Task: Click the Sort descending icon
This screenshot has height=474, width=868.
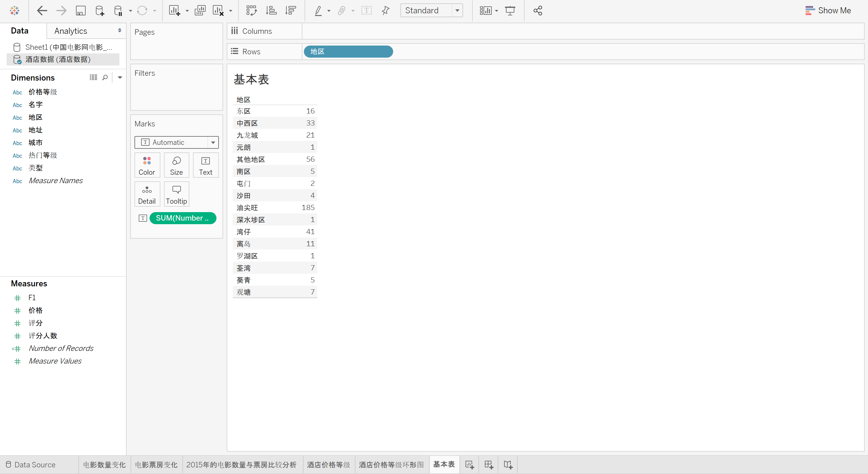Action: (290, 11)
